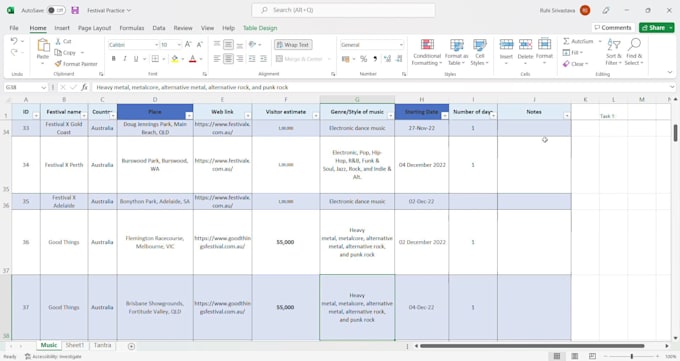The width and height of the screenshot is (680, 361).
Task: Open the Table Design tab
Action: pyautogui.click(x=260, y=28)
